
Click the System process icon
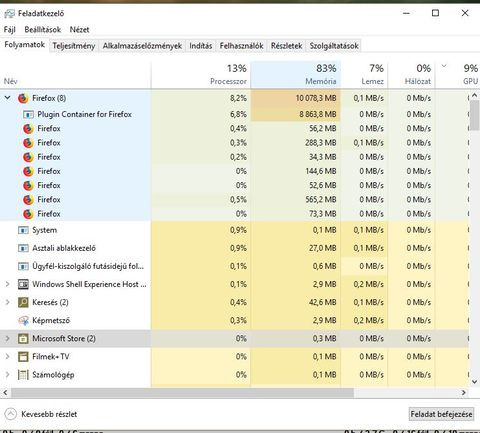(23, 230)
